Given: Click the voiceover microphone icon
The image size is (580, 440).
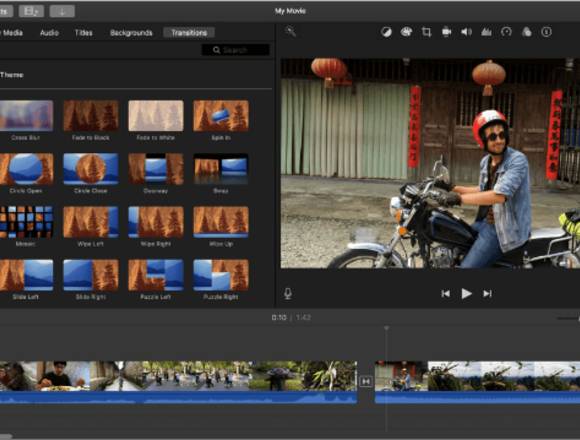Looking at the screenshot, I should coord(288,294).
